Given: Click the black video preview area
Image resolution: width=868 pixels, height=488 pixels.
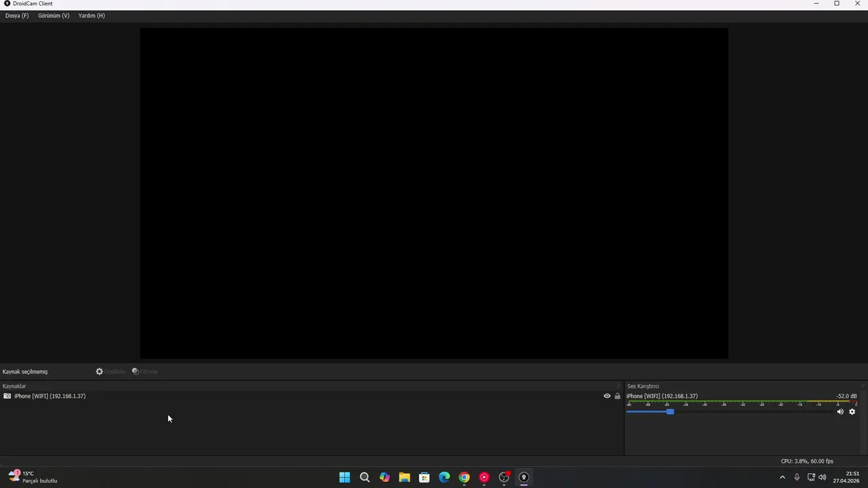Looking at the screenshot, I should 434,193.
